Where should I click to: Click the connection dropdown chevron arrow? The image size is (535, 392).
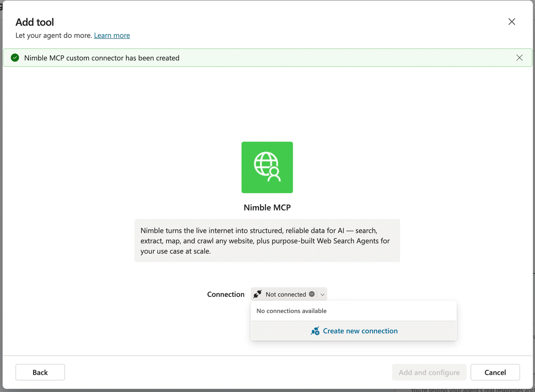click(322, 294)
